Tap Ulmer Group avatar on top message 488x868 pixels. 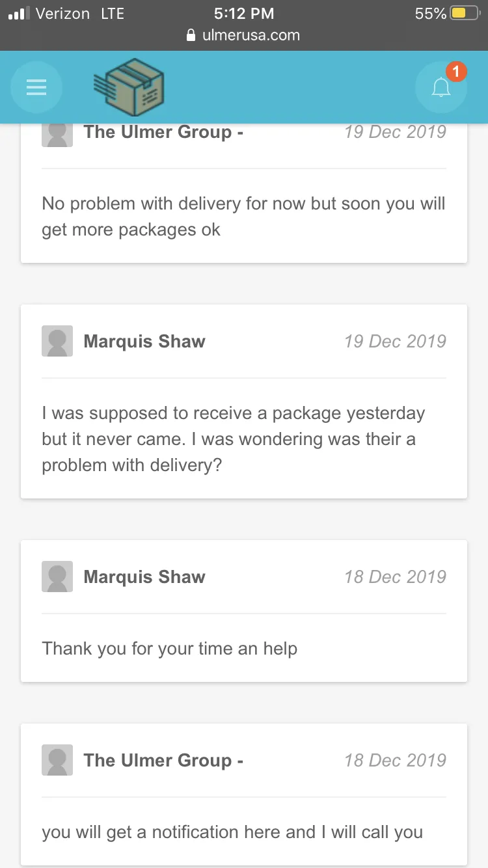(x=57, y=135)
